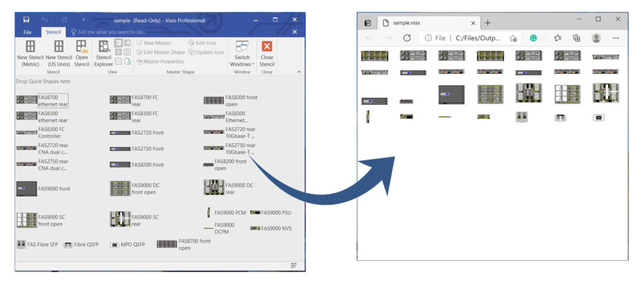This screenshot has height=287, width=644.
Task: Collapse the Visio ribbon with chevron
Action: 298,72
